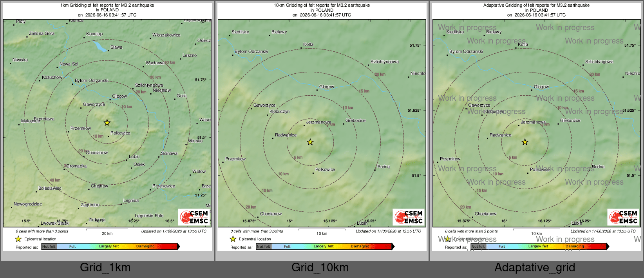Viewport: 644px width, 278px height.
Task: Click the 'Damaging' swatch in Adaptive legend
Action: 575,246
